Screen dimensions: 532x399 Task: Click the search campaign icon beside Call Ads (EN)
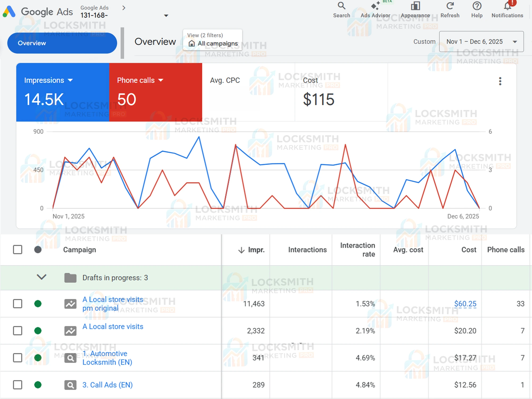70,385
